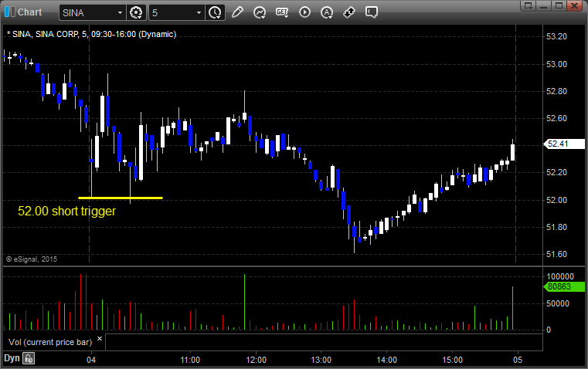Image resolution: width=588 pixels, height=369 pixels.
Task: Click the 14:00 time axis label
Action: click(386, 360)
